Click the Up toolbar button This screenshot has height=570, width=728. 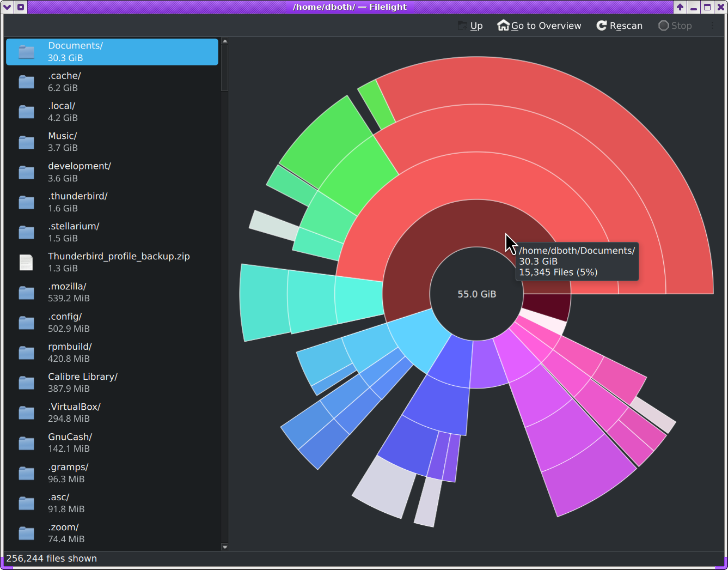(x=470, y=26)
